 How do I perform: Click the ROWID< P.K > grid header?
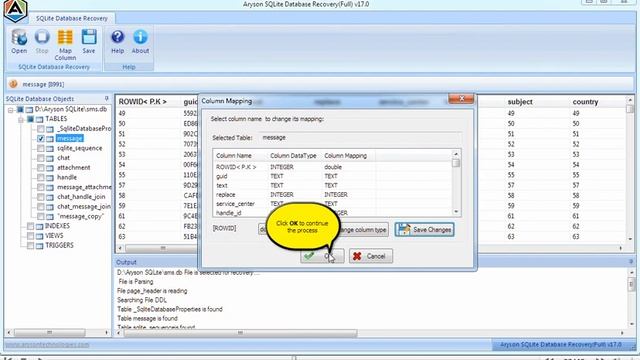point(142,102)
